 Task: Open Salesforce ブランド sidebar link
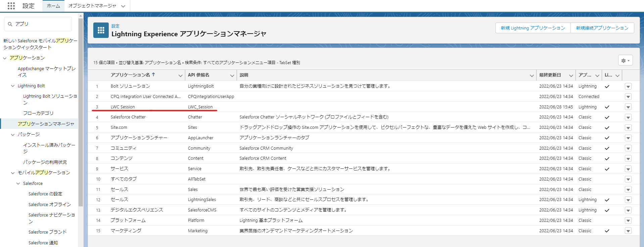pos(48,232)
